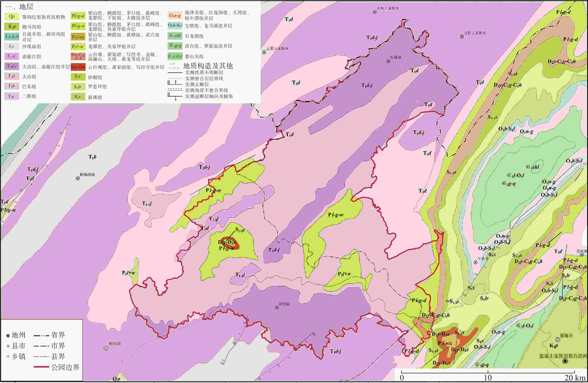Screen dimensions: 588x383
Task: Click the 地州 legend marker symbol
Action: (x=8, y=336)
